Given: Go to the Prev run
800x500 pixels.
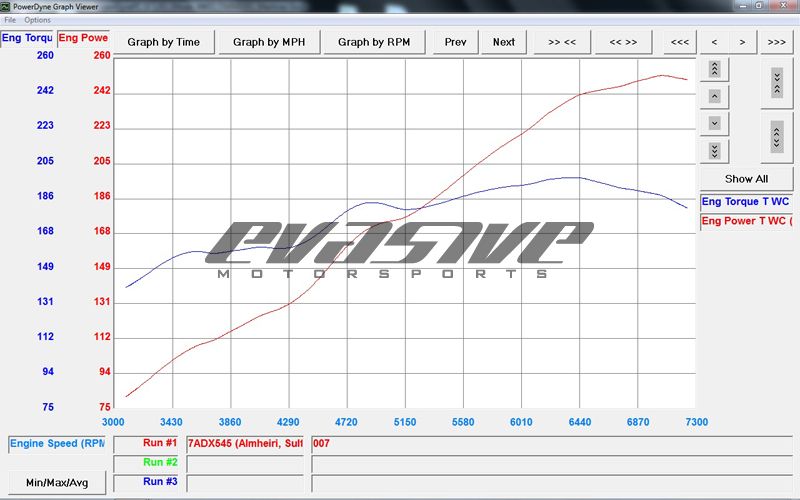Looking at the screenshot, I should click(455, 42).
